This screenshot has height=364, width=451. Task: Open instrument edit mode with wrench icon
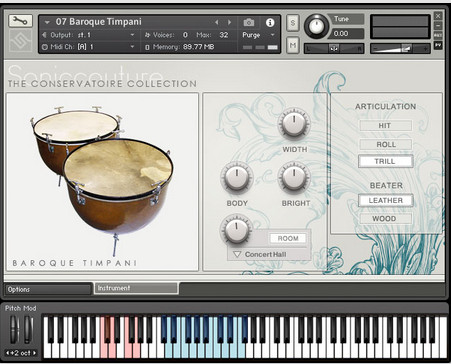20,21
